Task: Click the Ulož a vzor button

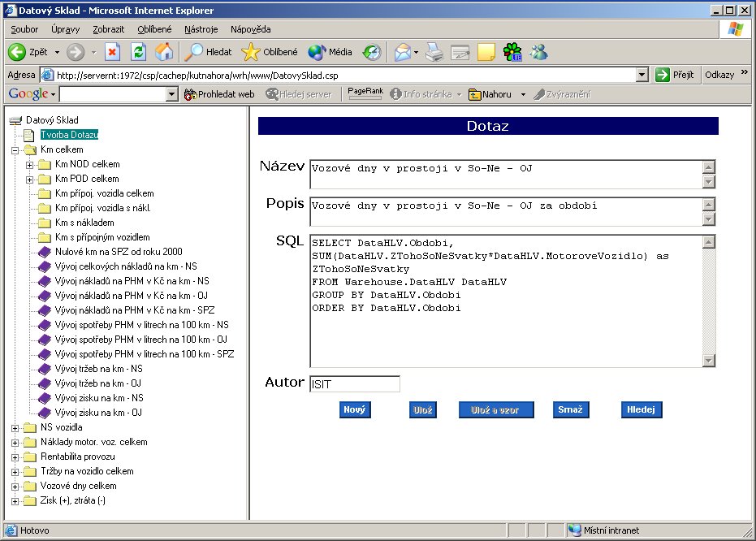Action: (496, 410)
